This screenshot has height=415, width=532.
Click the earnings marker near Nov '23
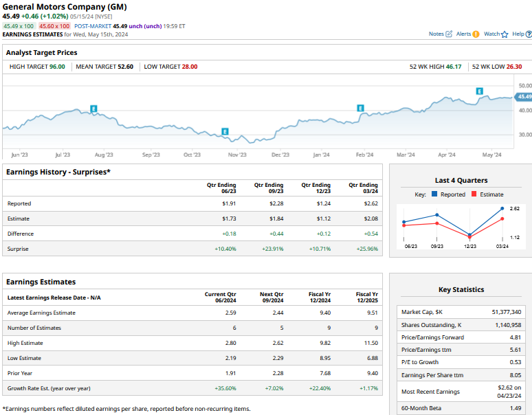[225, 132]
